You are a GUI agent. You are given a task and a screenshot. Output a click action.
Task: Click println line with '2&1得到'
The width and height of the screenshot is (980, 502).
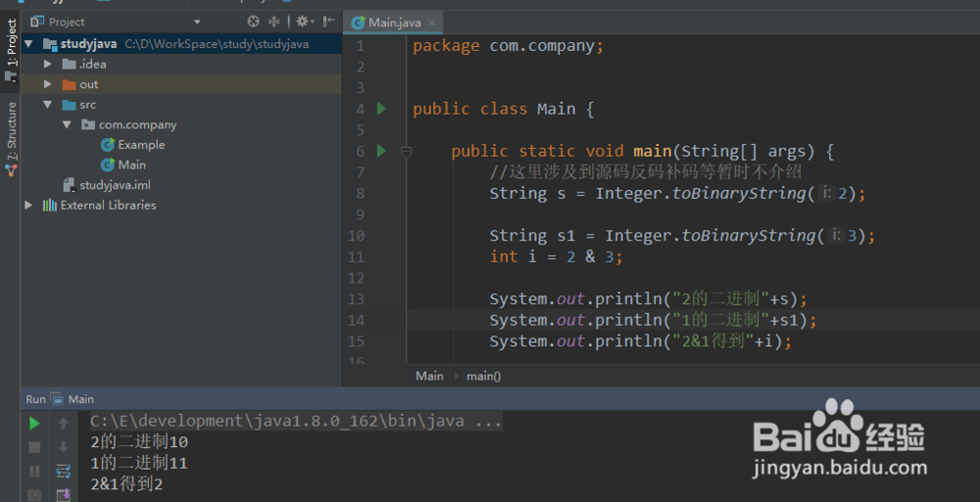(x=641, y=341)
